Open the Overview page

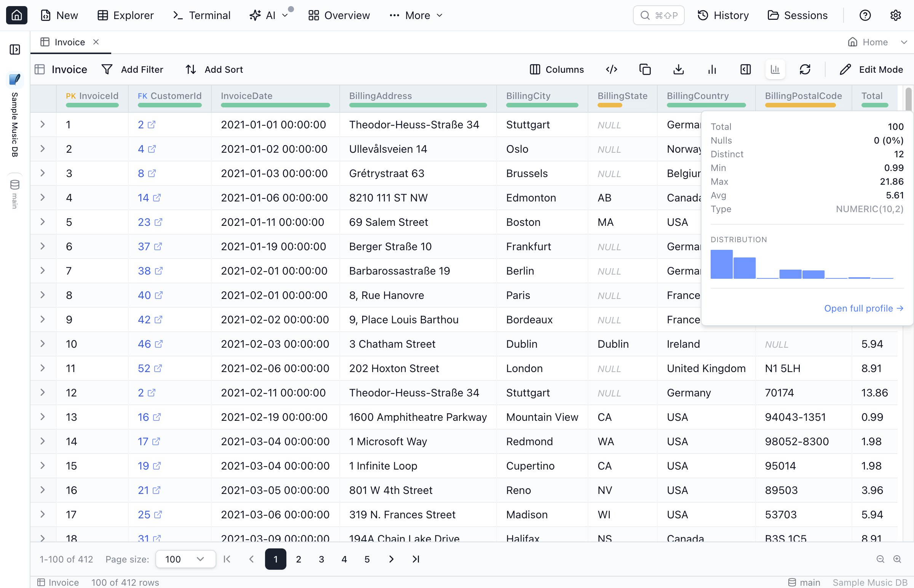click(x=339, y=15)
